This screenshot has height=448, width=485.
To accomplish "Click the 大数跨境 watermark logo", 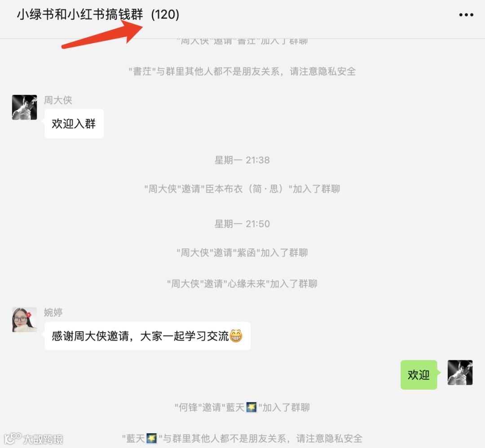I will pyautogui.click(x=33, y=439).
